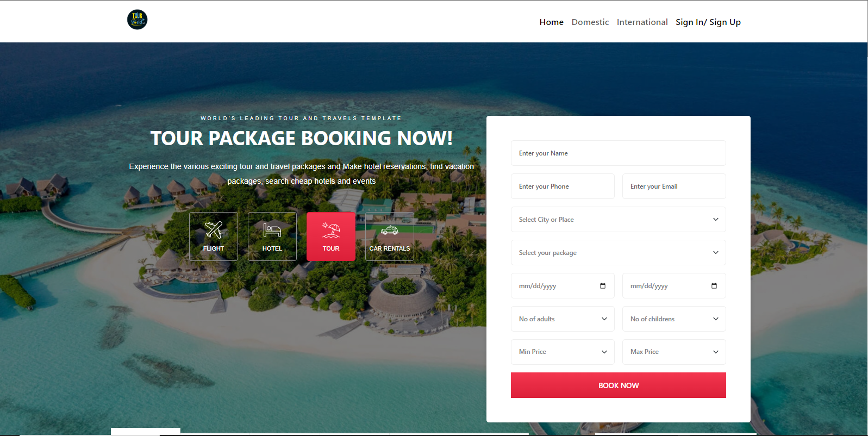Image resolution: width=868 pixels, height=436 pixels.
Task: Go to the Home menu item
Action: pyautogui.click(x=551, y=22)
